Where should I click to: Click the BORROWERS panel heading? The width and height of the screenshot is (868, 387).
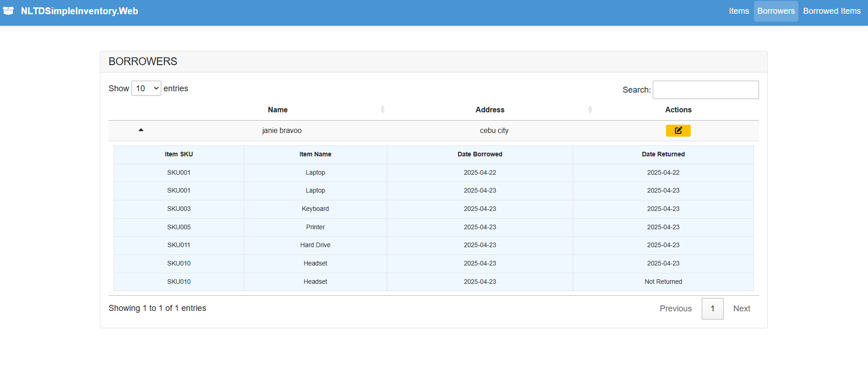pos(143,61)
